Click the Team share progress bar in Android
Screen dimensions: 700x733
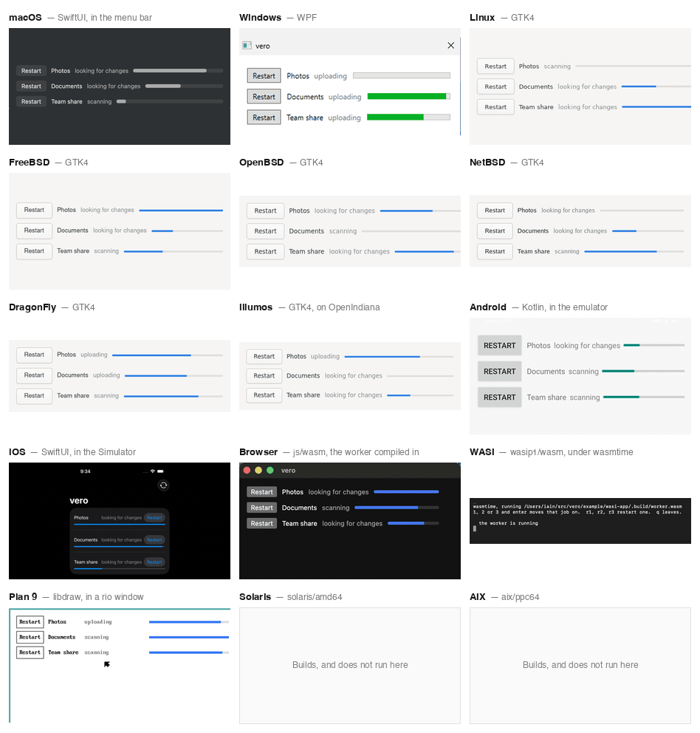point(644,397)
